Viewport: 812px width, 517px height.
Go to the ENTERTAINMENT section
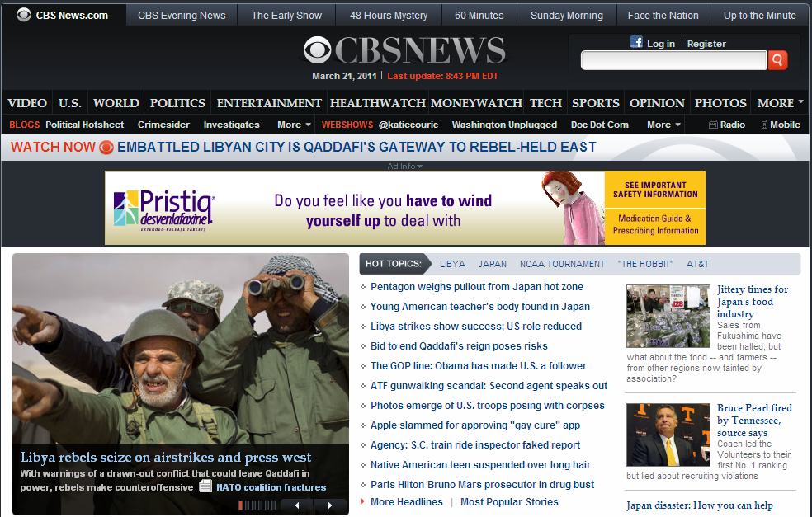(x=269, y=103)
